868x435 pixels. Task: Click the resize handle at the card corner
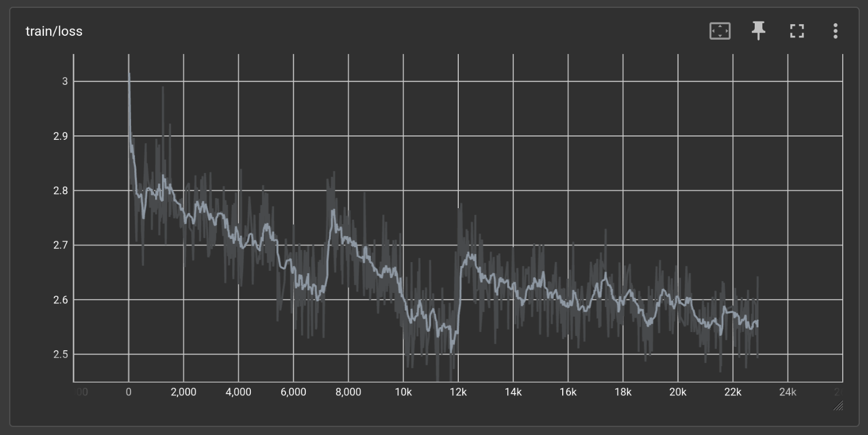click(x=838, y=406)
